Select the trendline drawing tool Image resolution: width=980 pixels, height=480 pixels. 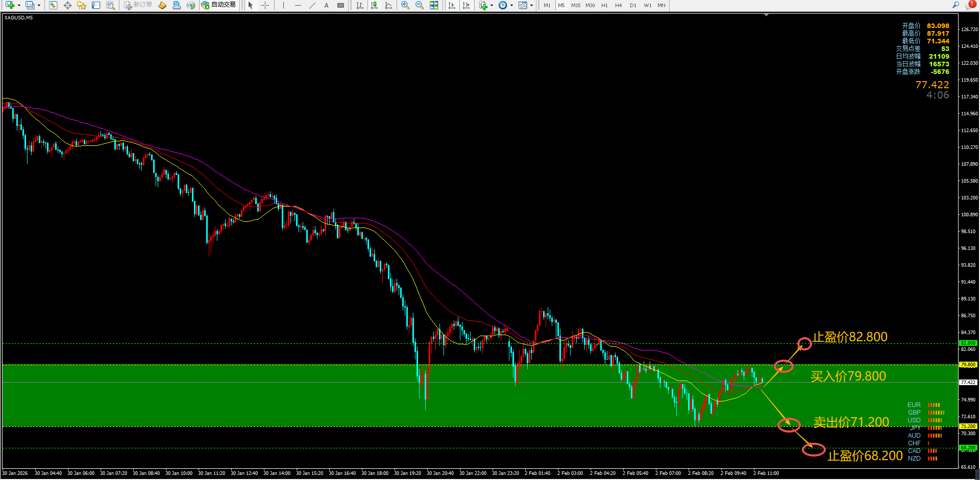[312, 5]
